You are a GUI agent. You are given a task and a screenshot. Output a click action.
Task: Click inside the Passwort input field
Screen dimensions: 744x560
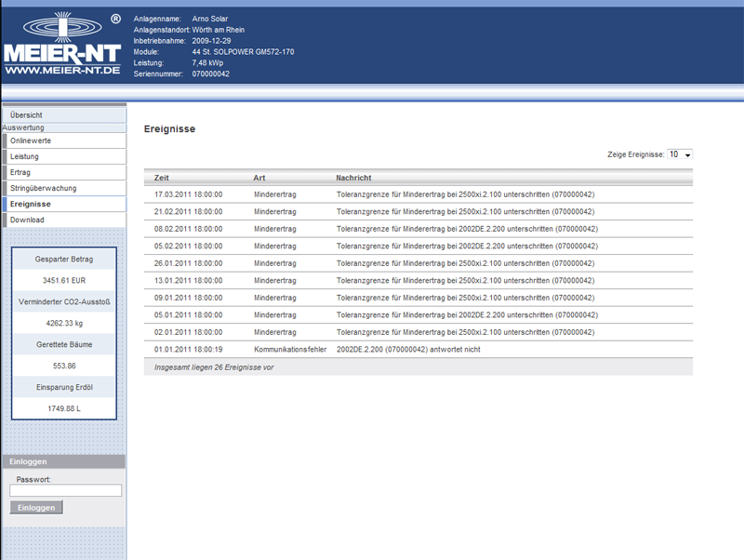tap(65, 490)
